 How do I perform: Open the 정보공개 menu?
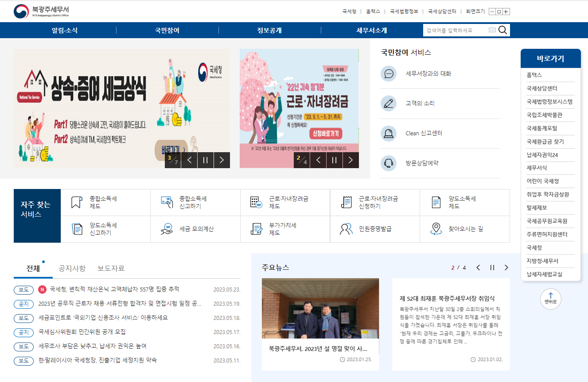269,30
